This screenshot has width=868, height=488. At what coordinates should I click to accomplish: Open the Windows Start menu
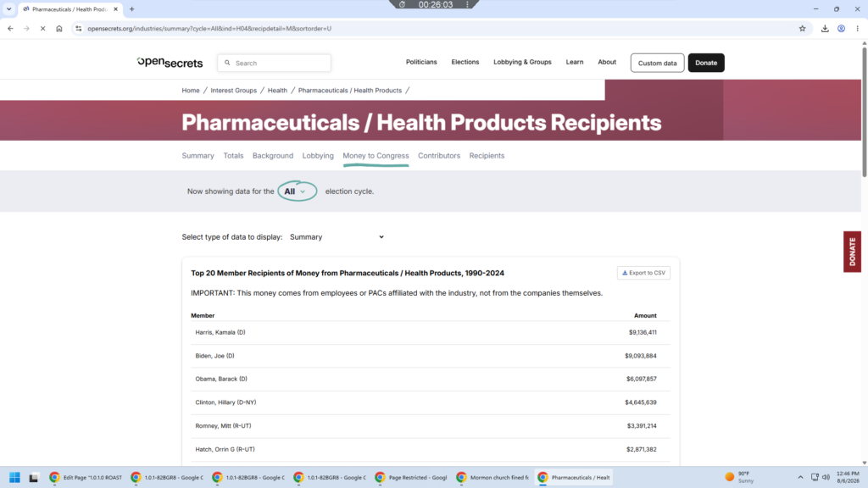15,477
